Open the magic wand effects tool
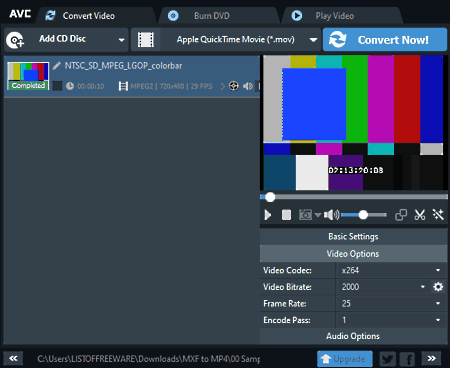This screenshot has height=368, width=450. [438, 215]
